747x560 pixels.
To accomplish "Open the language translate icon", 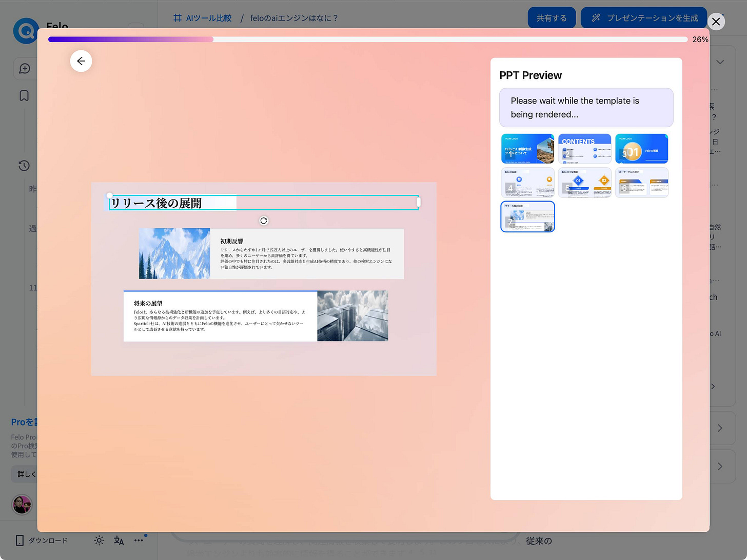I will [119, 540].
